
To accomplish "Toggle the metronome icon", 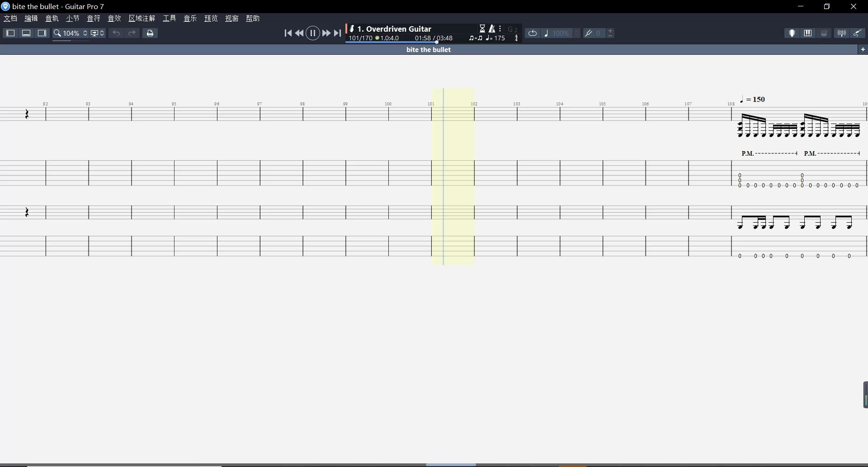I will [492, 29].
